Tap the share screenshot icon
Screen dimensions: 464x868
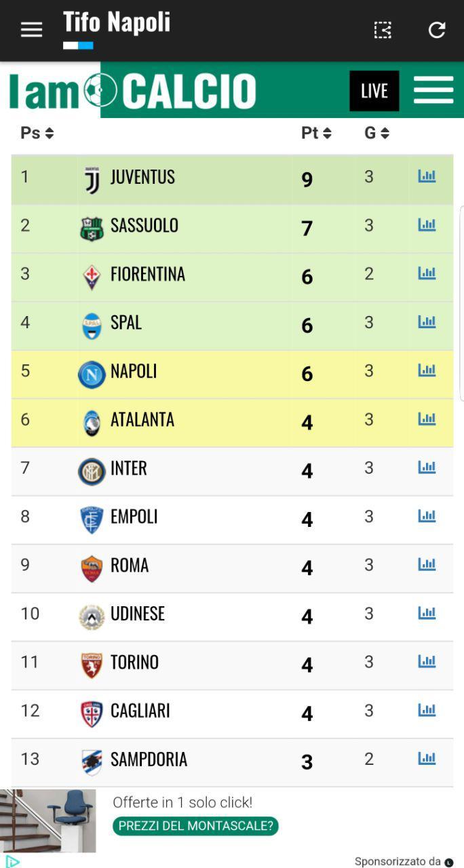click(x=383, y=30)
